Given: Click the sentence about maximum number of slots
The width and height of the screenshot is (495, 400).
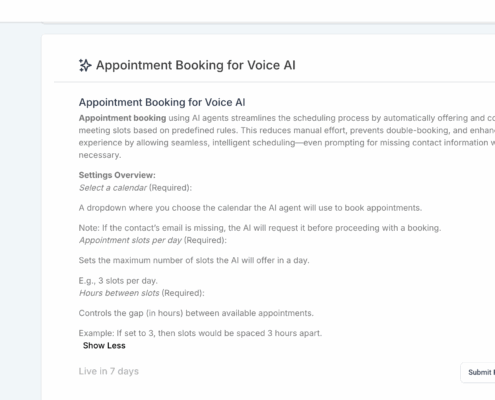Looking at the screenshot, I should pos(194,260).
